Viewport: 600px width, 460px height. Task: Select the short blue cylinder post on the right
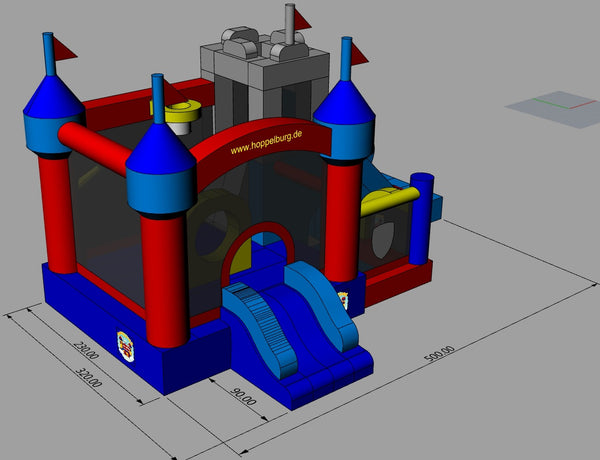coord(421,218)
